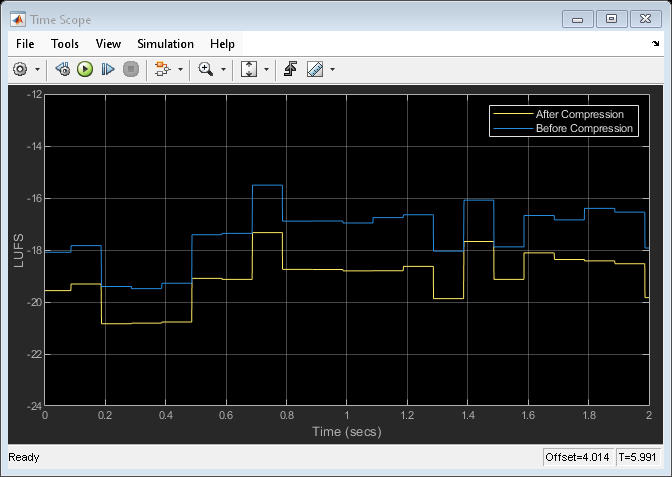672x477 pixels.
Task: Click the highlight Simulink block icon
Action: click(x=162, y=69)
